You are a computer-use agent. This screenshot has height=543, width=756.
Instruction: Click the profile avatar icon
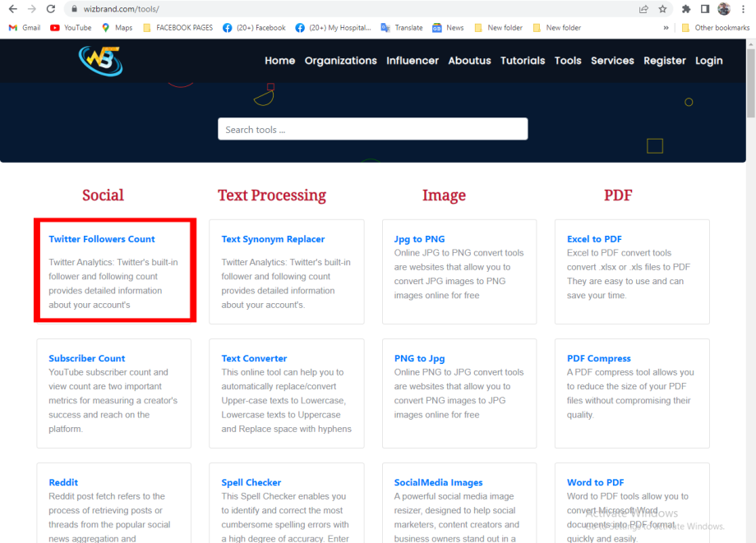(x=723, y=9)
